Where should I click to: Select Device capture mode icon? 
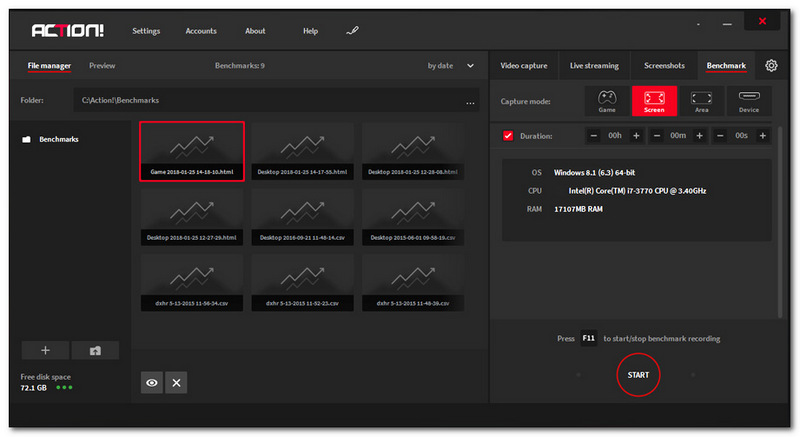tap(748, 101)
